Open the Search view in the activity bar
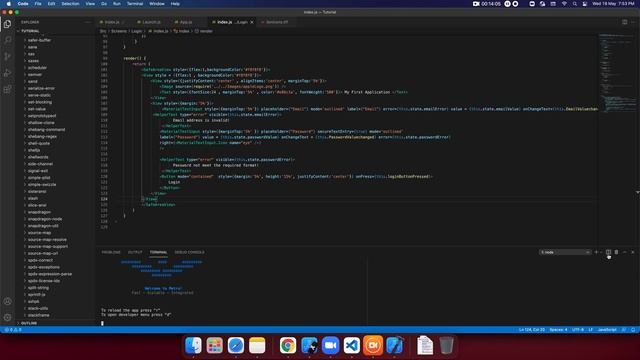640x360 pixels. (7, 40)
